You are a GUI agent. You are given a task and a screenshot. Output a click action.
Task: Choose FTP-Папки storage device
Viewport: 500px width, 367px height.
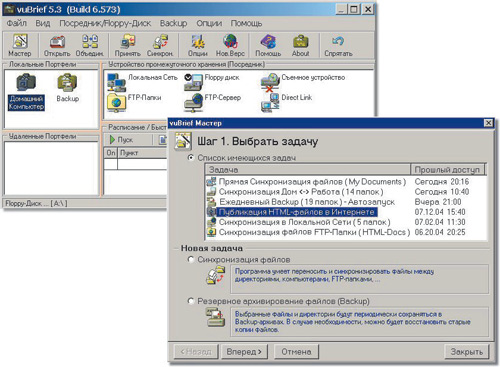point(134,102)
